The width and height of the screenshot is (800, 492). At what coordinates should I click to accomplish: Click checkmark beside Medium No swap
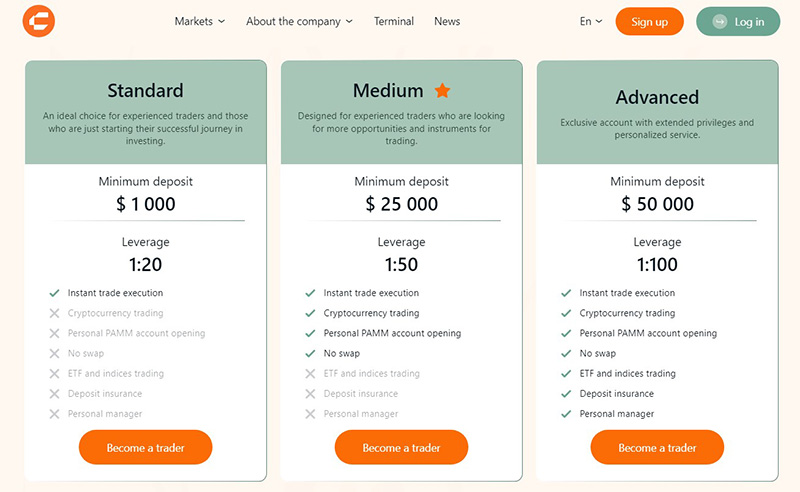[x=310, y=353]
